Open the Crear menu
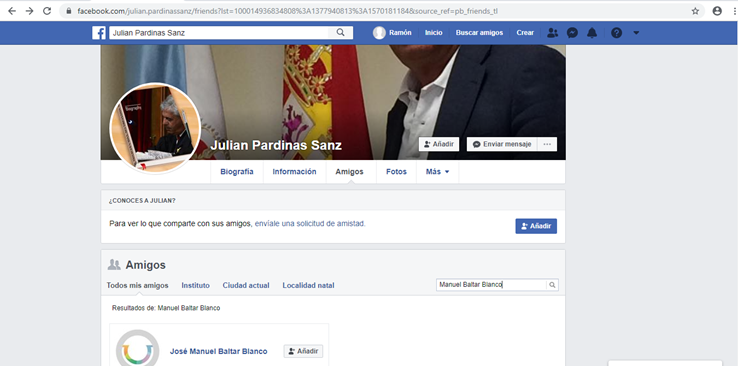The height and width of the screenshot is (366, 738). 525,33
